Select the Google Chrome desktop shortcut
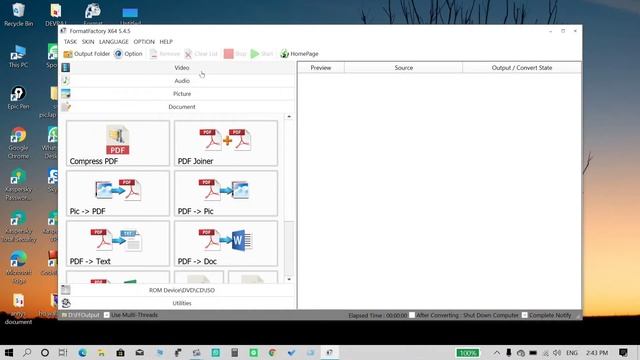The image size is (640, 360). coord(18,143)
